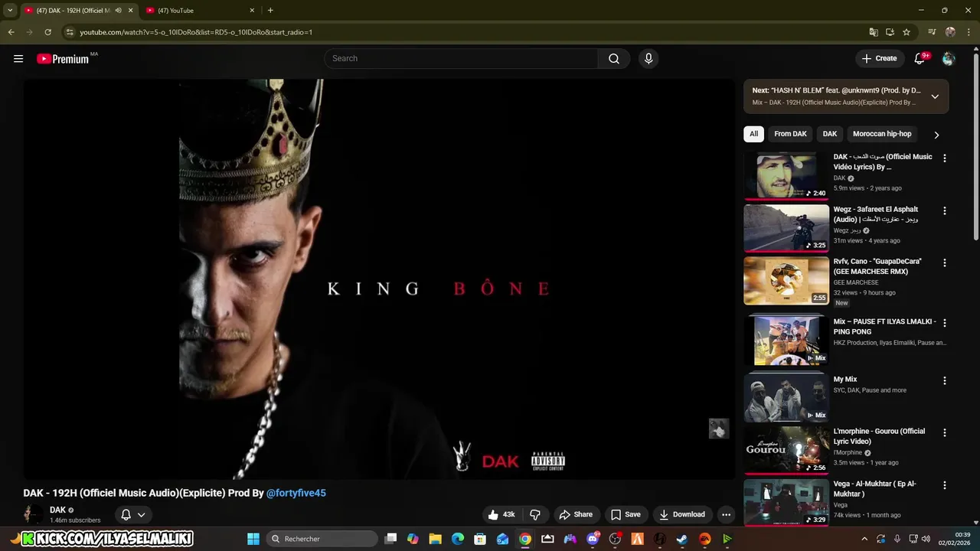The image size is (980, 551).
Task: Open more actions ellipsis under video
Action: click(x=726, y=514)
